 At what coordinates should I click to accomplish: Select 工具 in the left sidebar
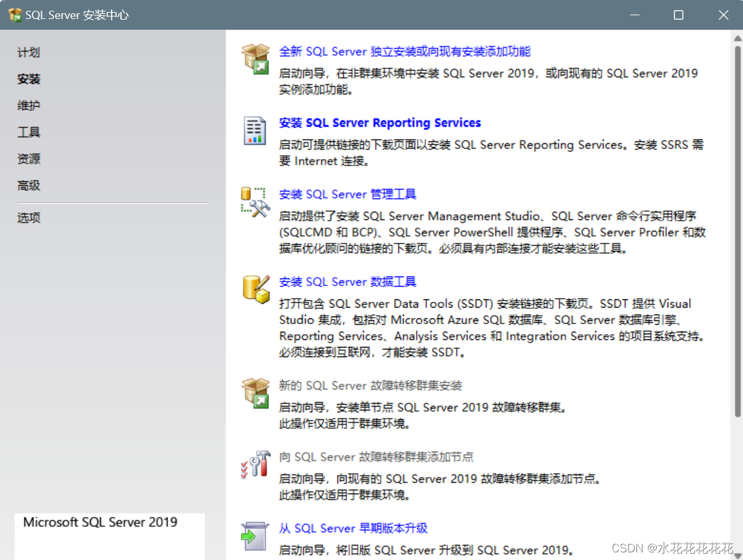coord(29,132)
